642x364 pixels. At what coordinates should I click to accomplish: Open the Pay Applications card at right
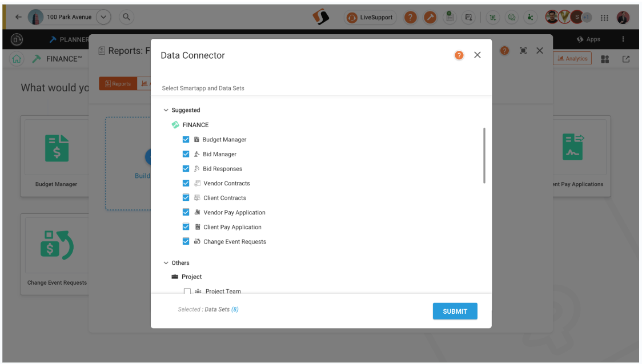click(581, 156)
